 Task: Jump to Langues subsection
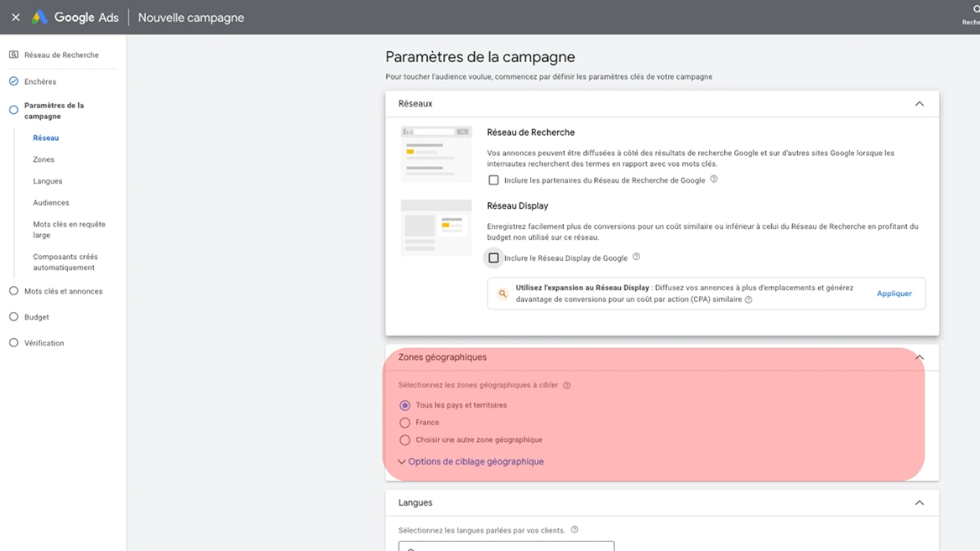click(48, 181)
